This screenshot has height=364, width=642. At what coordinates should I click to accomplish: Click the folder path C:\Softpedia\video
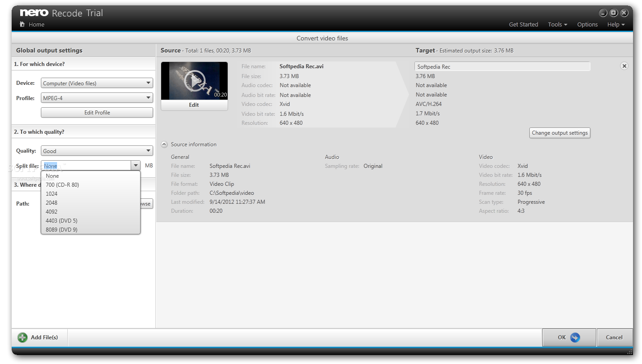[232, 193]
